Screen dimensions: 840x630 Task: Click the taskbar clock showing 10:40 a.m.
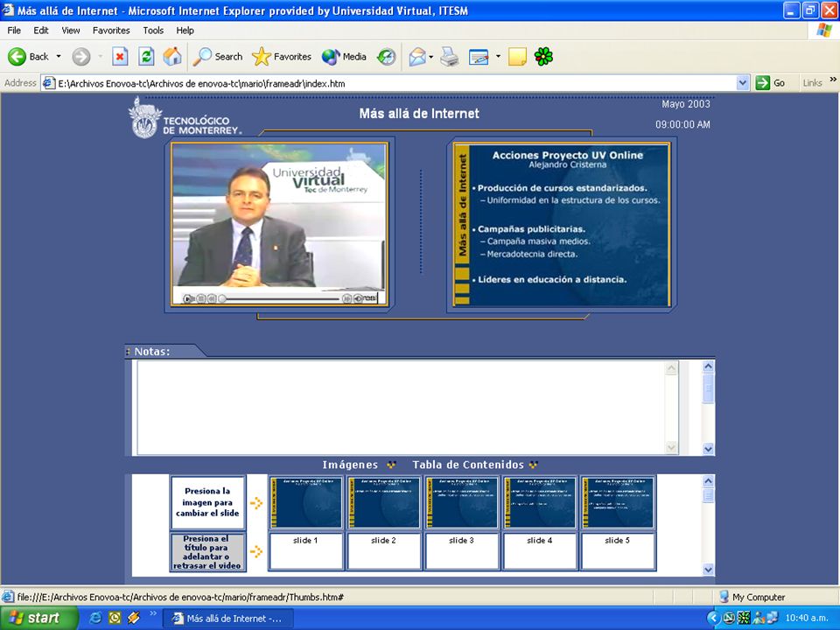[x=807, y=619]
